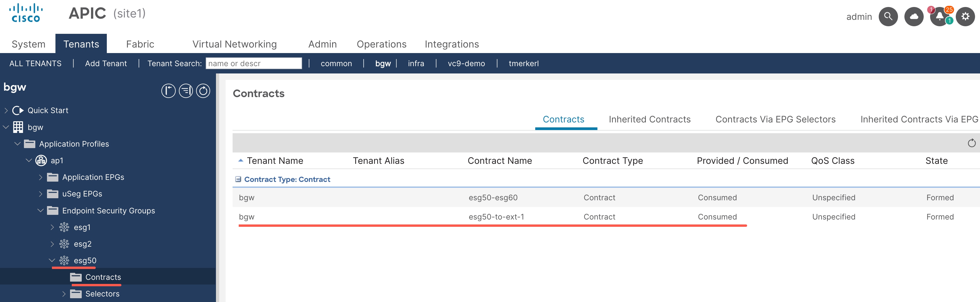Open the bgw tenant in tenant bar
This screenshot has width=980, height=302.
tap(383, 64)
